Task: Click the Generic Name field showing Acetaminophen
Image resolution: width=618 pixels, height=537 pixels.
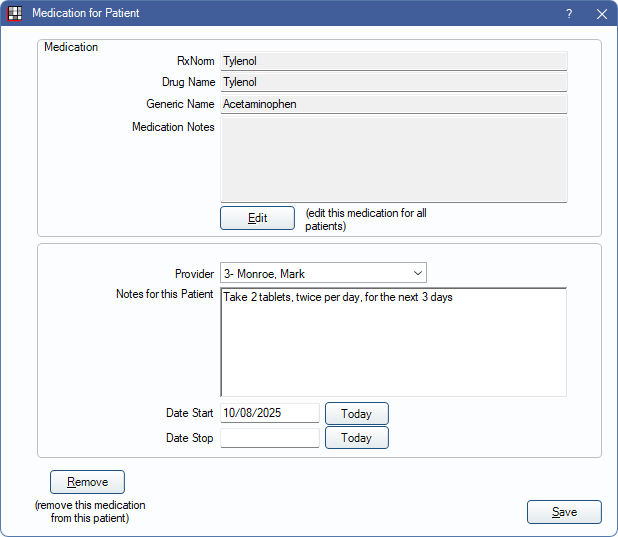Action: 393,104
